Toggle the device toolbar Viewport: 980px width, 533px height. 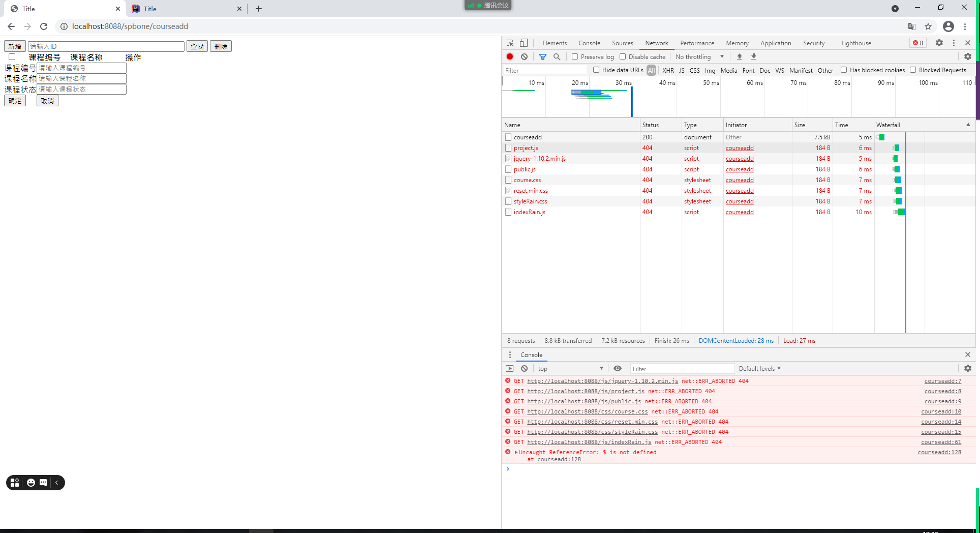524,43
